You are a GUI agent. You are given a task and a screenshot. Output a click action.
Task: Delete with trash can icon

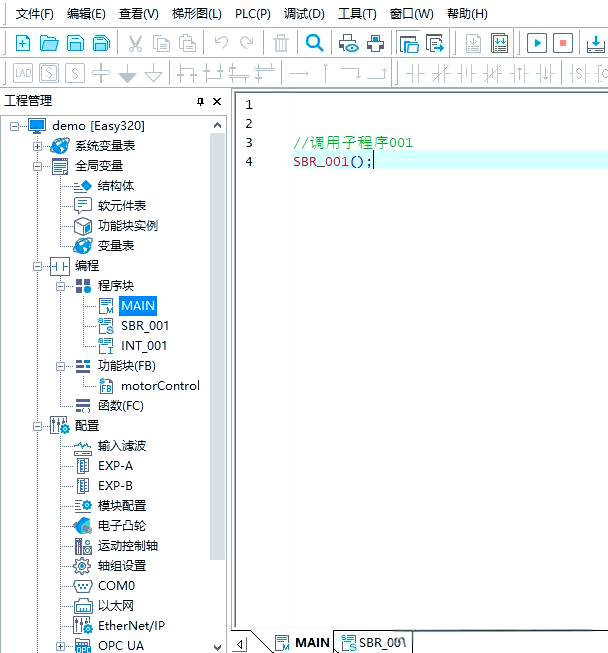(x=281, y=43)
